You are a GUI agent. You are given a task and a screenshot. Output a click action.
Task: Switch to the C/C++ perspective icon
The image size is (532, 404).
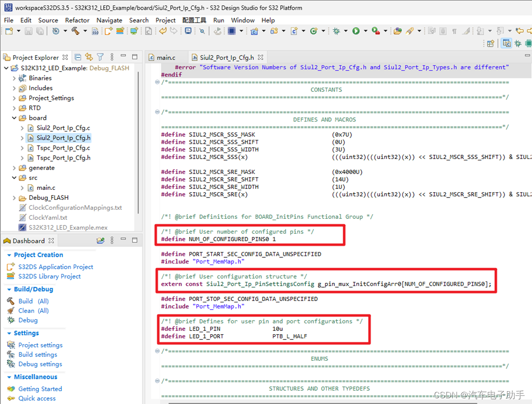pyautogui.click(x=506, y=44)
